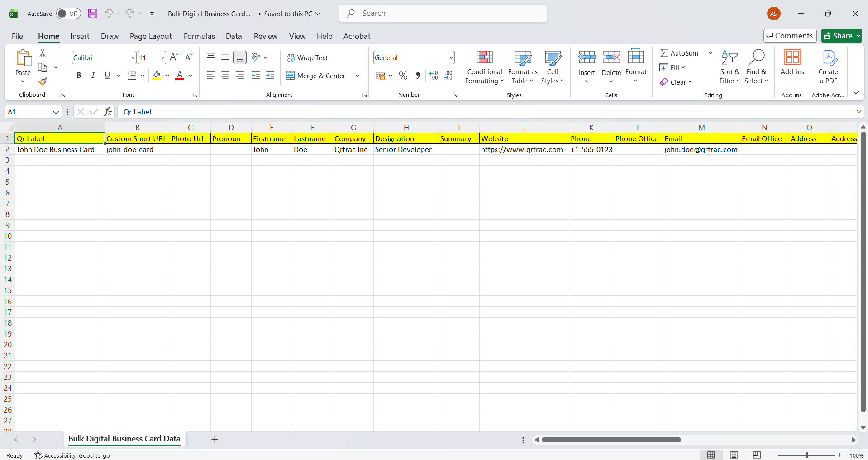Expand the Fill Color dropdown arrow
Viewport: 868px width, 460px height.
167,76
